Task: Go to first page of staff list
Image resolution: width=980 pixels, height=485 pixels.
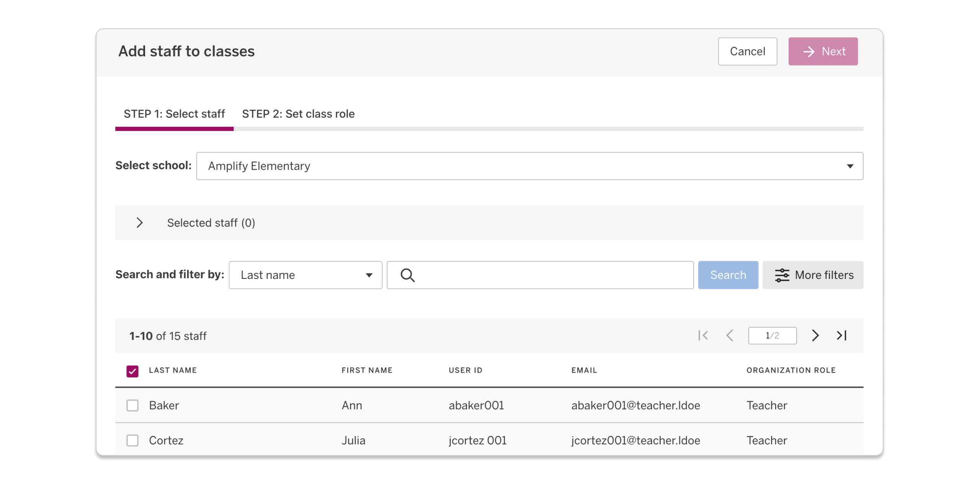Action: tap(703, 336)
